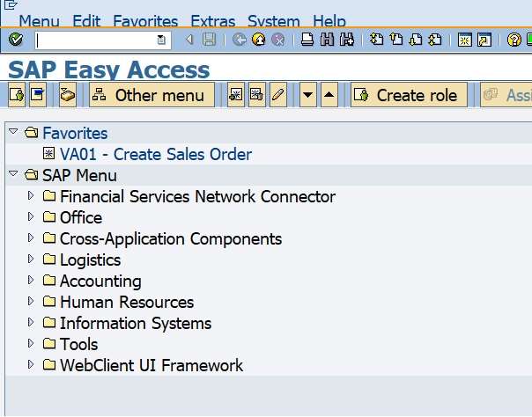
Task: Expand the Human Resources folder
Action: click(x=31, y=302)
